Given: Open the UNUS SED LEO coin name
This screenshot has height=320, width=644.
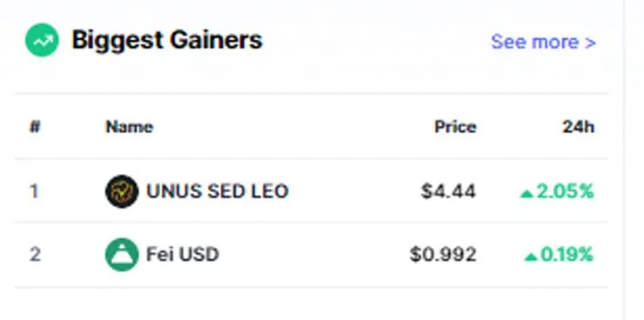Looking at the screenshot, I should (218, 191).
